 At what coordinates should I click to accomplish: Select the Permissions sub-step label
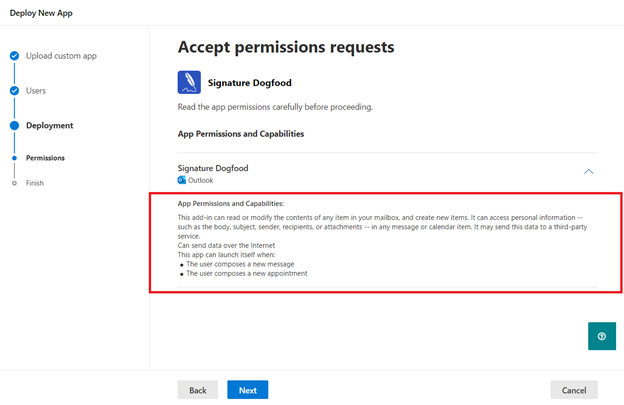pyautogui.click(x=45, y=158)
